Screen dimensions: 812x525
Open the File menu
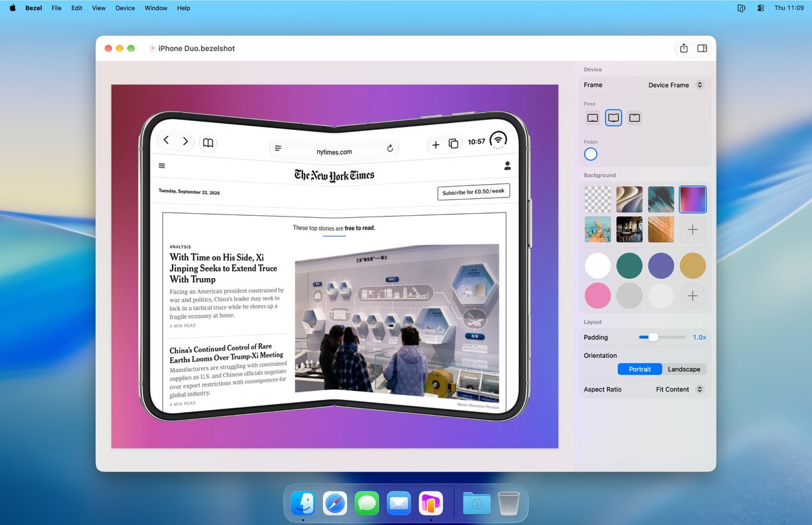coord(56,8)
